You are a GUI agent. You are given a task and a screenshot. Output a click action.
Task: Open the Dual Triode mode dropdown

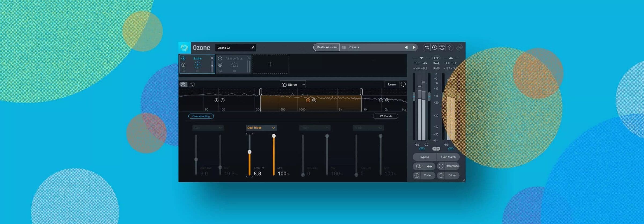tap(261, 128)
